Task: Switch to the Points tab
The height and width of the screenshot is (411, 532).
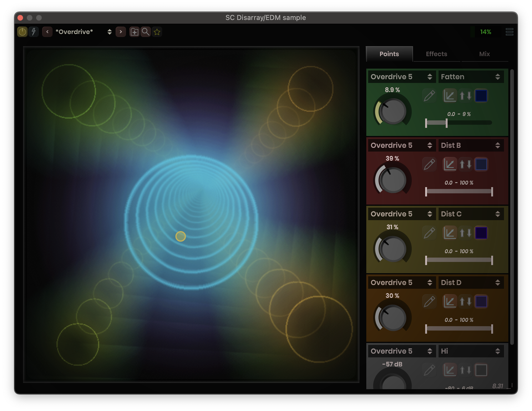Action: click(389, 54)
